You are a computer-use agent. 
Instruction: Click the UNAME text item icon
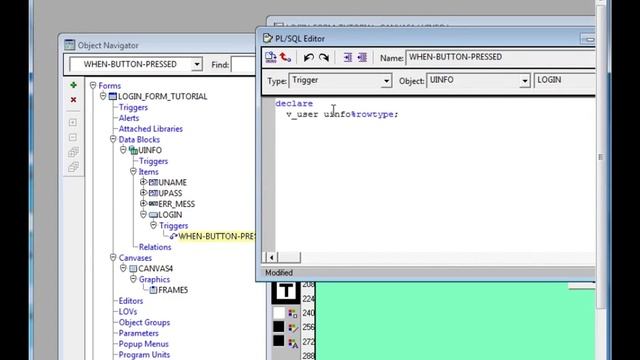click(x=153, y=182)
